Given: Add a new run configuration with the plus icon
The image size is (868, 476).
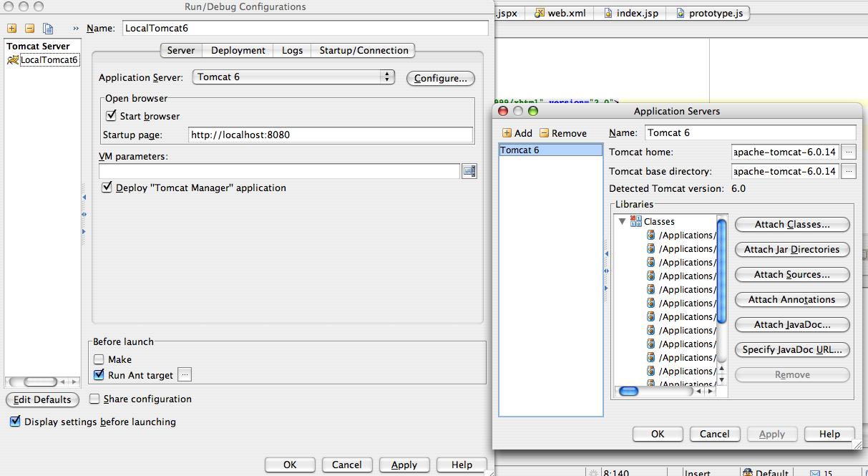Looking at the screenshot, I should click(x=11, y=27).
